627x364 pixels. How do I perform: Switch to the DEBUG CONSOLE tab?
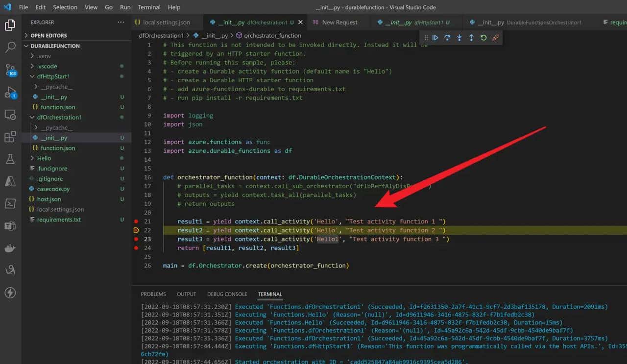coord(227,294)
